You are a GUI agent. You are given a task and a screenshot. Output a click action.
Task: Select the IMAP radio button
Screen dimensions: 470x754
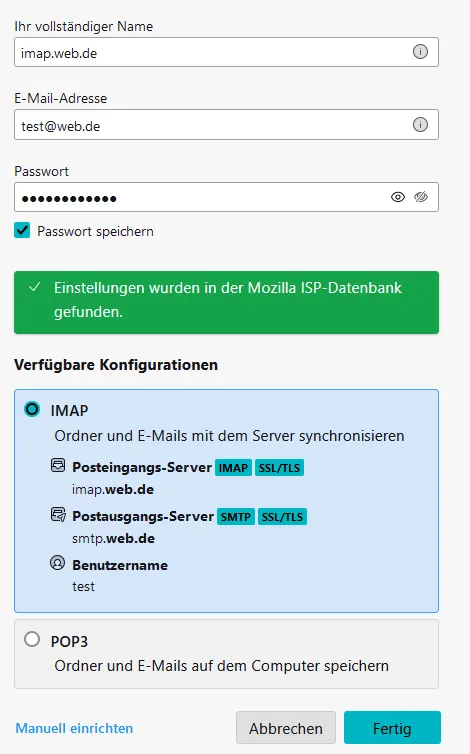click(x=32, y=409)
